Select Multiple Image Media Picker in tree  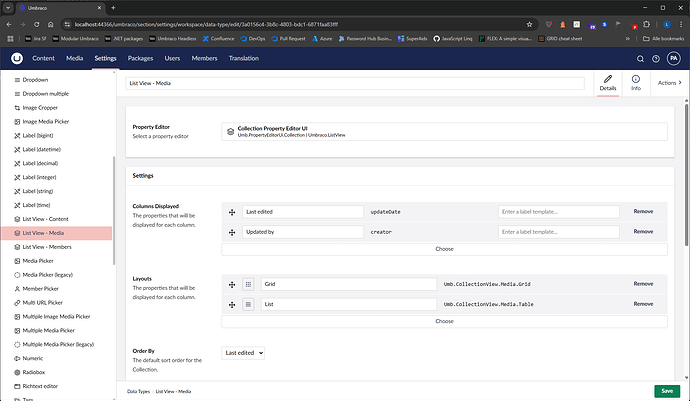point(56,316)
